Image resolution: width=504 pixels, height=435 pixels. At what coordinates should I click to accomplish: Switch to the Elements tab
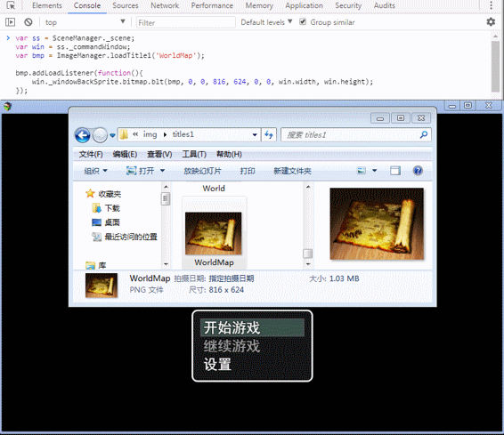(x=47, y=5)
